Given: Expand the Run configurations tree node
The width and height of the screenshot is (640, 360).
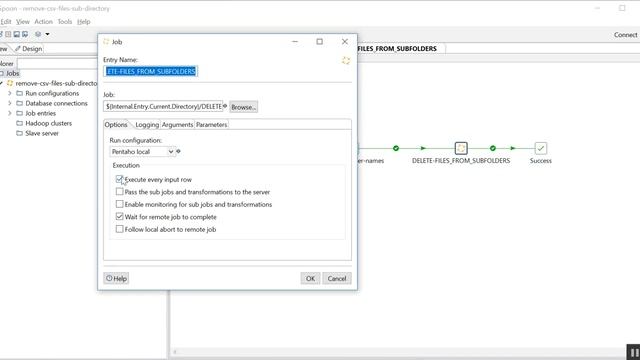Looking at the screenshot, I should [x=10, y=93].
